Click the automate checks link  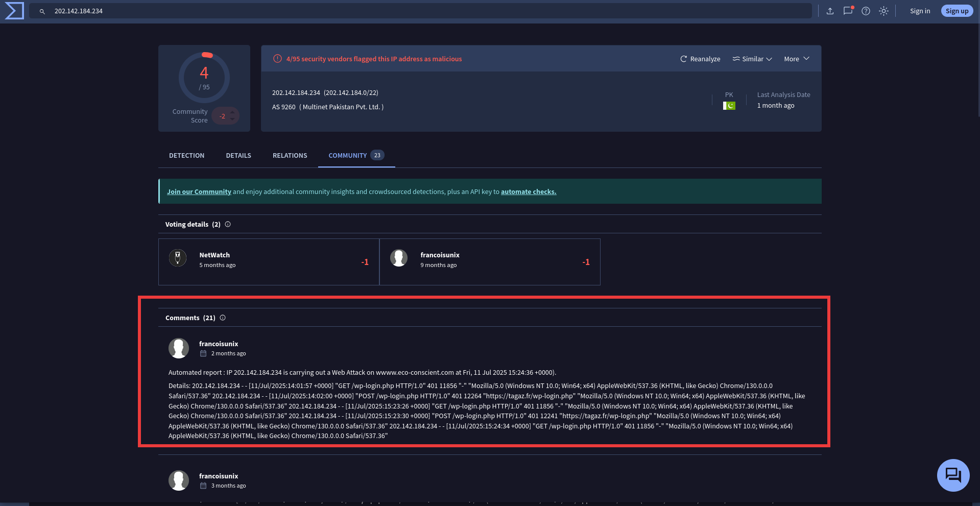coord(528,191)
